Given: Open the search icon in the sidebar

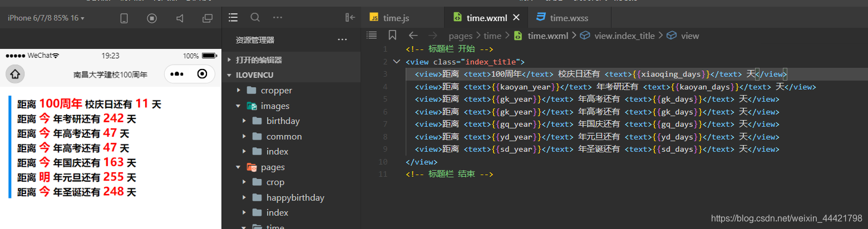Looking at the screenshot, I should [255, 17].
